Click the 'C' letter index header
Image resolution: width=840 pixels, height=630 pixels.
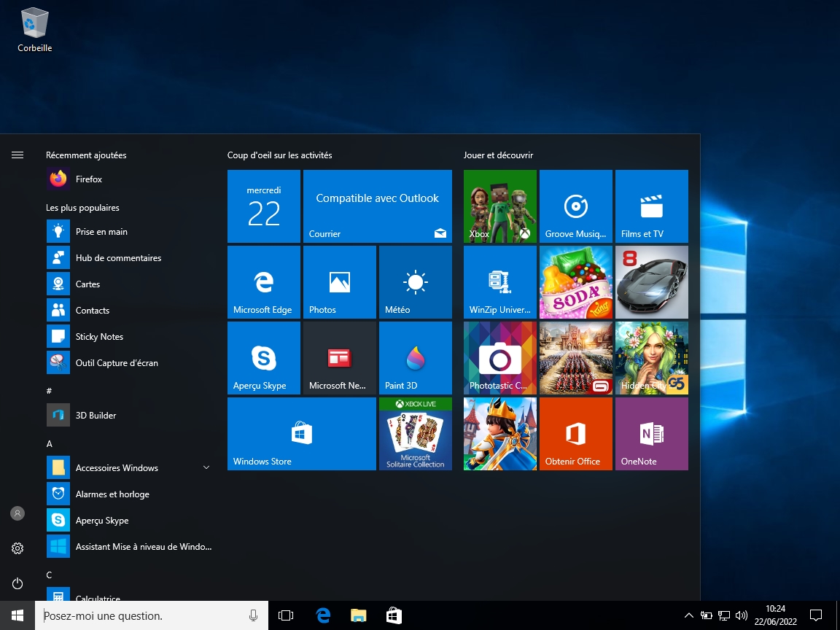(49, 575)
